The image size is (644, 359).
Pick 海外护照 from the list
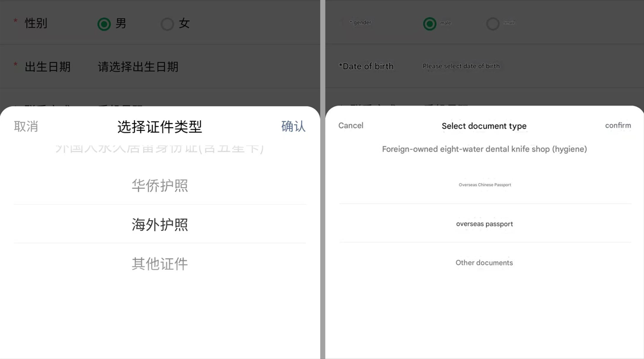pyautogui.click(x=160, y=225)
